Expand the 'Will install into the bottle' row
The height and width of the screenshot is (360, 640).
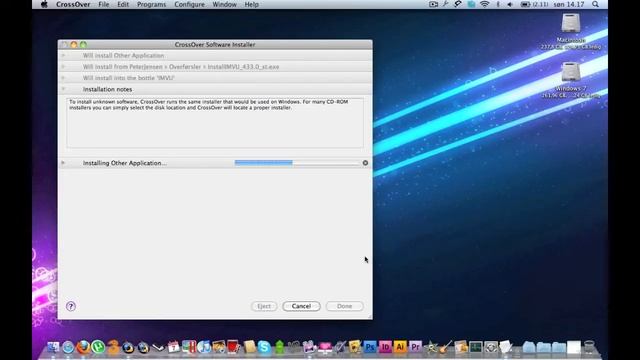click(x=63, y=78)
